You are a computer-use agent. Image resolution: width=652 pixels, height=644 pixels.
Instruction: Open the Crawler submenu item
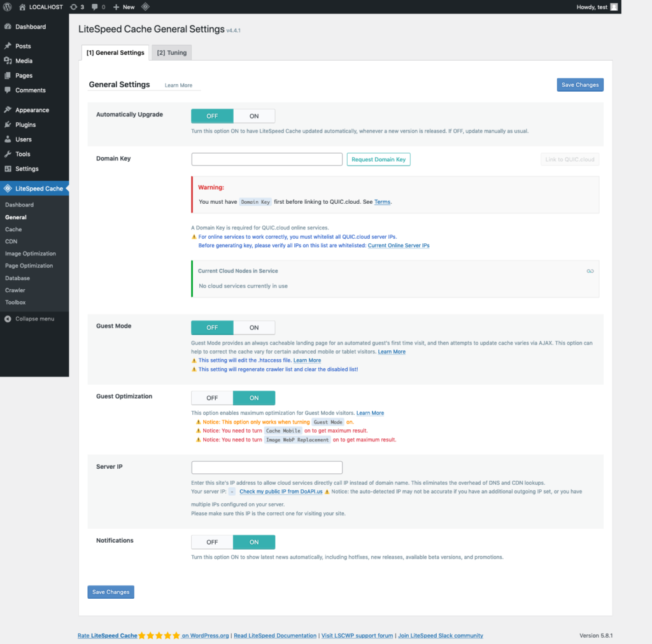pyautogui.click(x=15, y=290)
